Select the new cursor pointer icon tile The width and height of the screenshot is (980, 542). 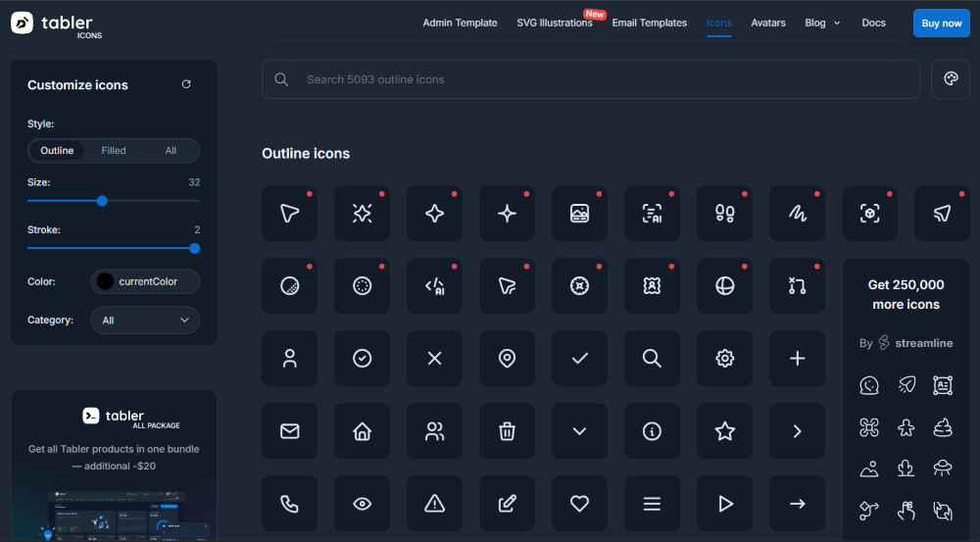pos(289,214)
